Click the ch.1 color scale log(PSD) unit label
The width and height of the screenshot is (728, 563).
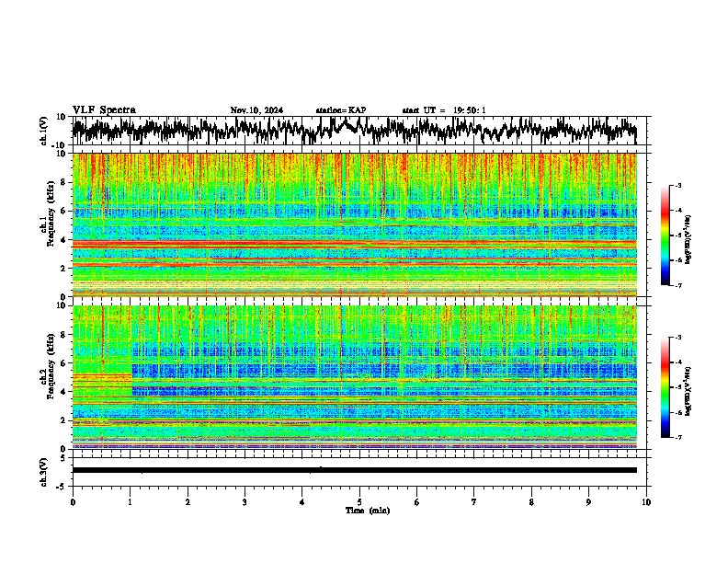tap(688, 239)
